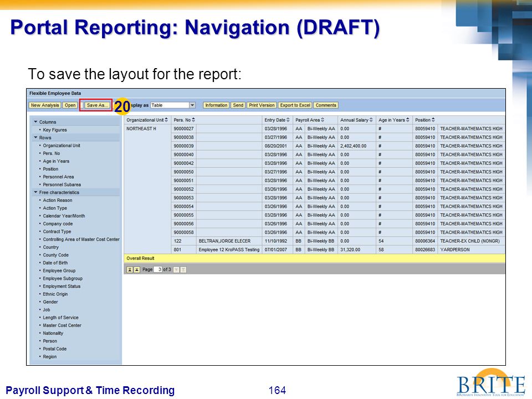
Task: Click personnel number 90000039
Action: [x=183, y=146]
